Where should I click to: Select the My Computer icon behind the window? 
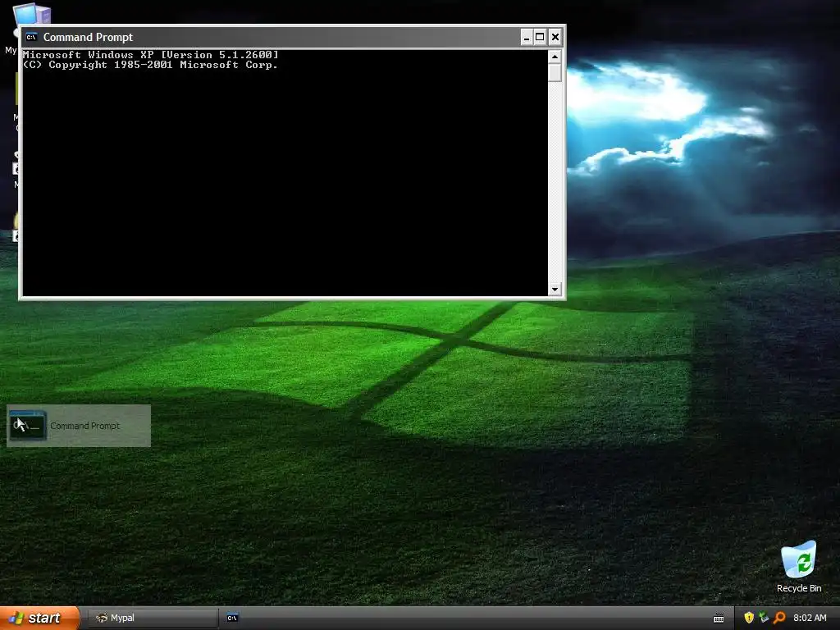tap(31, 13)
